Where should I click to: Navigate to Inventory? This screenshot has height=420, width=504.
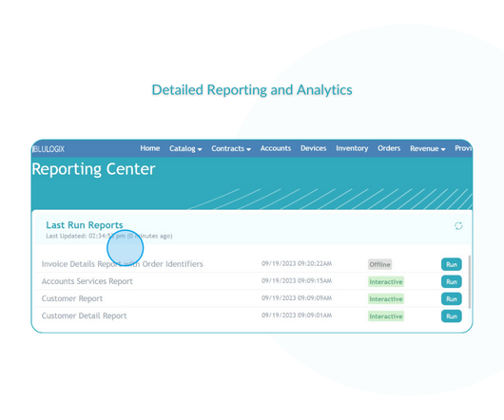(352, 148)
